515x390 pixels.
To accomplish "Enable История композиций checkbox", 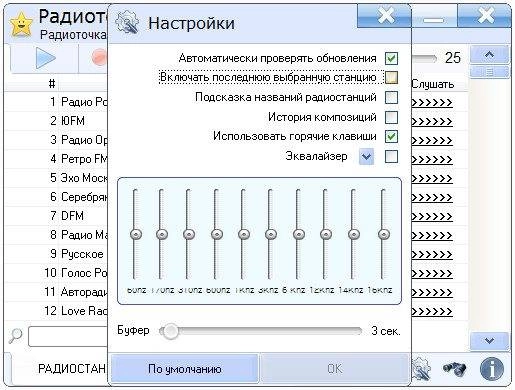I will 391,117.
